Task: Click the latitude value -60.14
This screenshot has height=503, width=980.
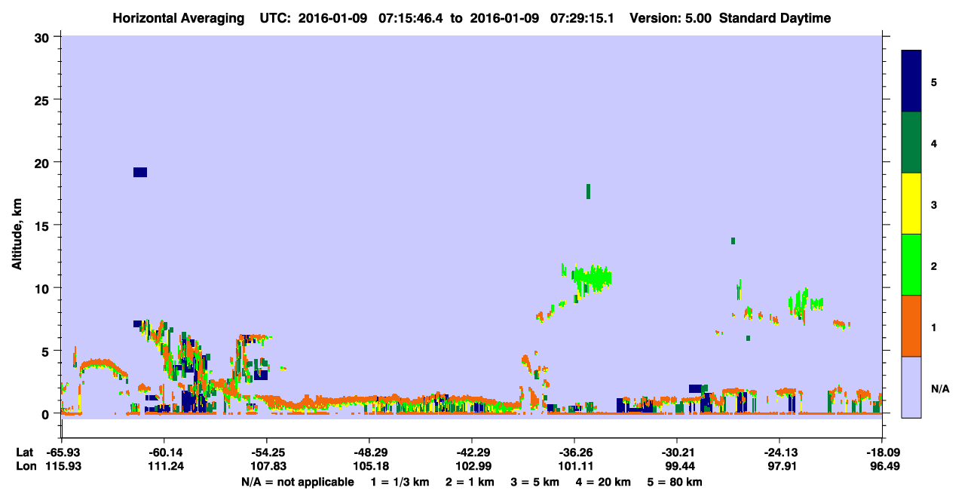Action: coord(164,452)
